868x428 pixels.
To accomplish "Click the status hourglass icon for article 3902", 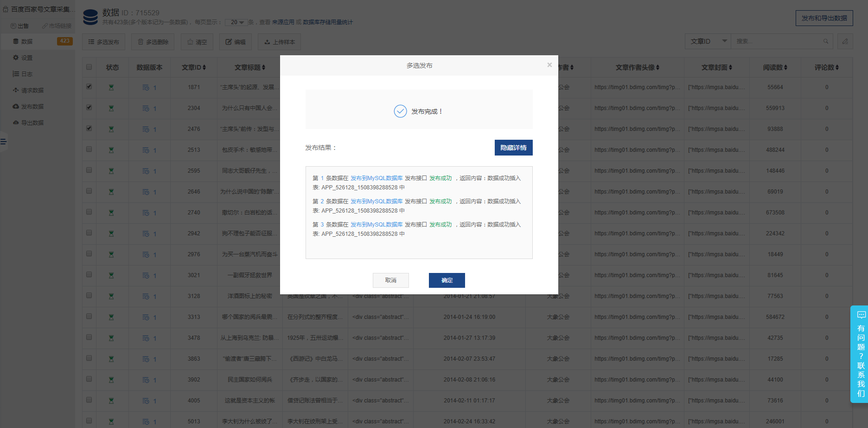I will [111, 380].
